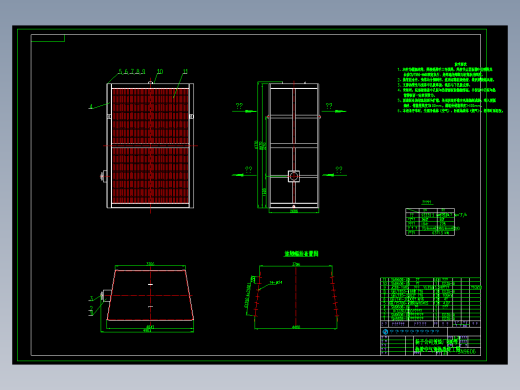Select the "4" part callout label
Viewport: 520px width, 390px height.
[91, 107]
